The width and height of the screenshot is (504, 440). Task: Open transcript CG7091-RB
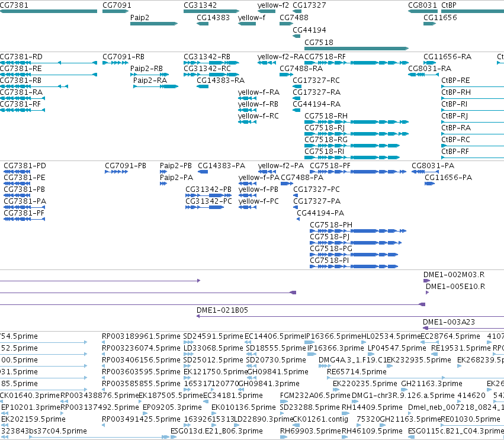click(123, 57)
